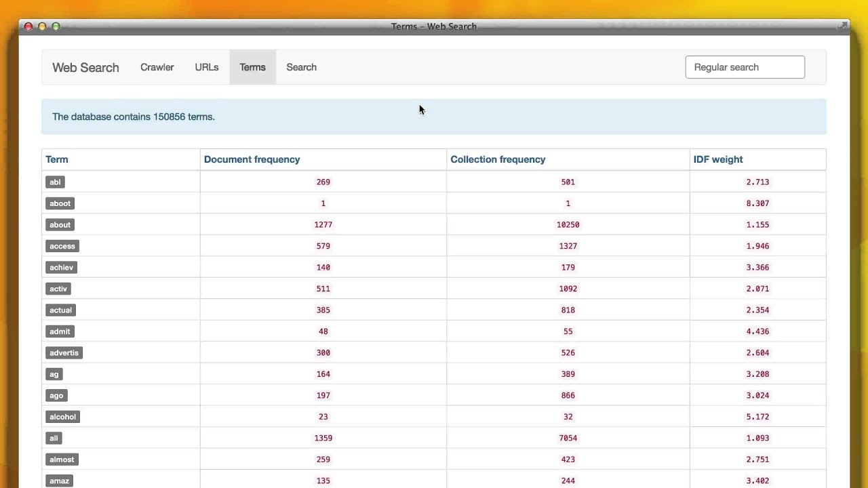868x488 pixels.
Task: Open the Search tab in navbar
Action: (301, 67)
